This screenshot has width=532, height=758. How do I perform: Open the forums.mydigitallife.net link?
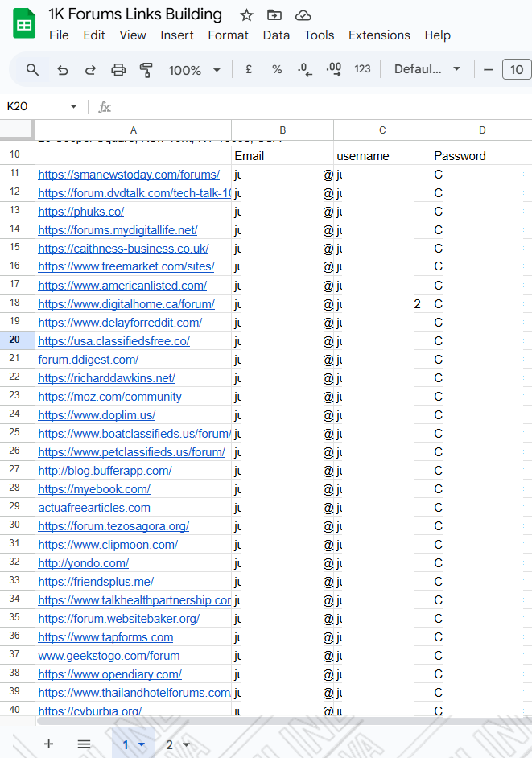click(x=118, y=230)
